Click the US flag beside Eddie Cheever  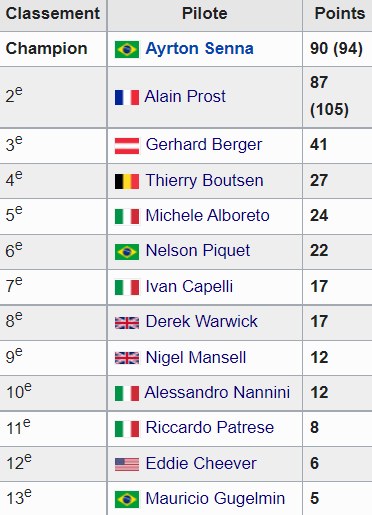point(127,464)
